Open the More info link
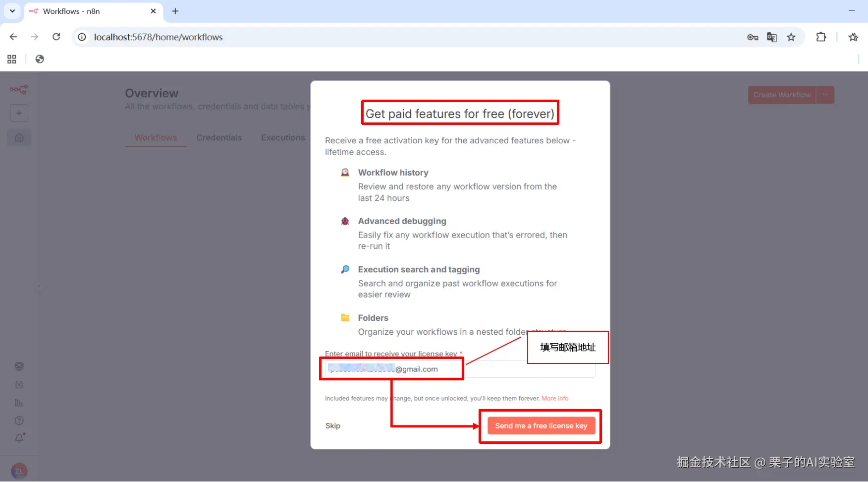 coord(555,399)
